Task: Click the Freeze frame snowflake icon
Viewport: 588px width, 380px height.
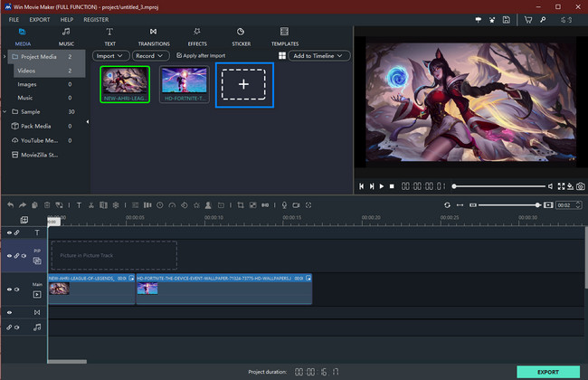Action: click(x=116, y=205)
